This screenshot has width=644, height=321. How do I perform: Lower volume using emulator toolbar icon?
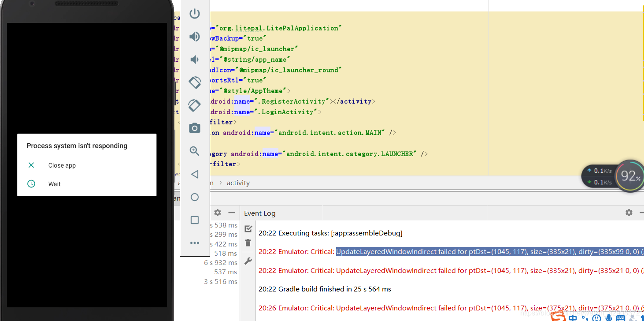[195, 60]
